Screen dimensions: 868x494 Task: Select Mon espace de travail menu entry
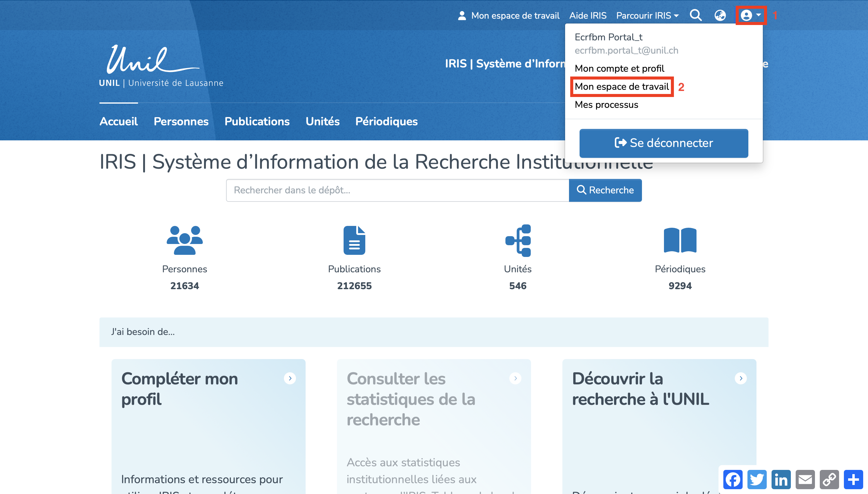click(621, 86)
